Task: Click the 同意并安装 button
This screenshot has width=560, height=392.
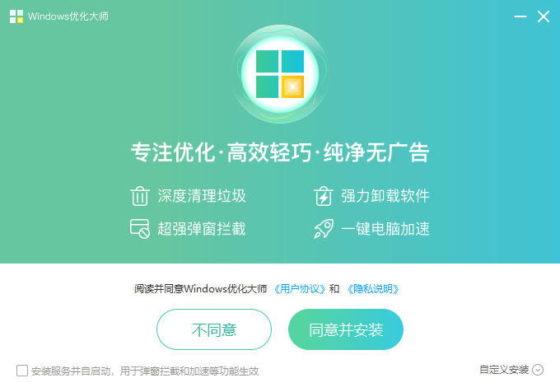Action: click(346, 329)
